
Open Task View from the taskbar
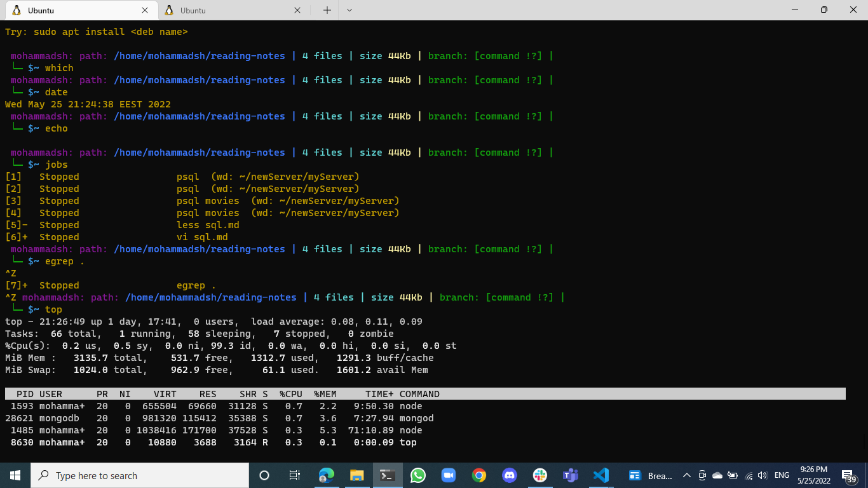click(x=295, y=475)
